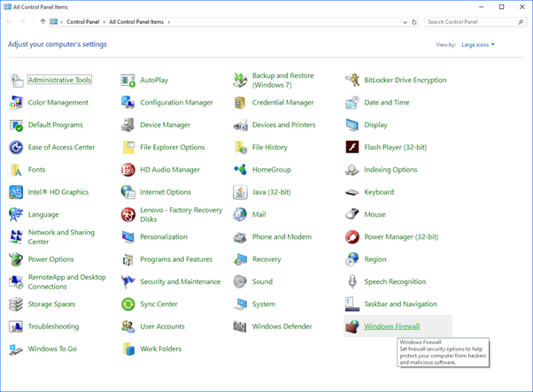Expand the address bar history dropdown
The height and width of the screenshot is (392, 533).
(x=405, y=22)
